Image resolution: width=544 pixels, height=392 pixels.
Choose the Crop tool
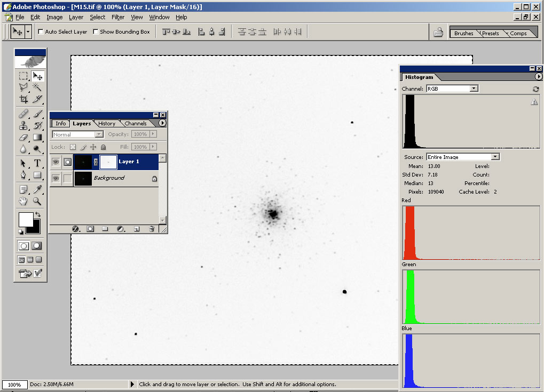23,99
